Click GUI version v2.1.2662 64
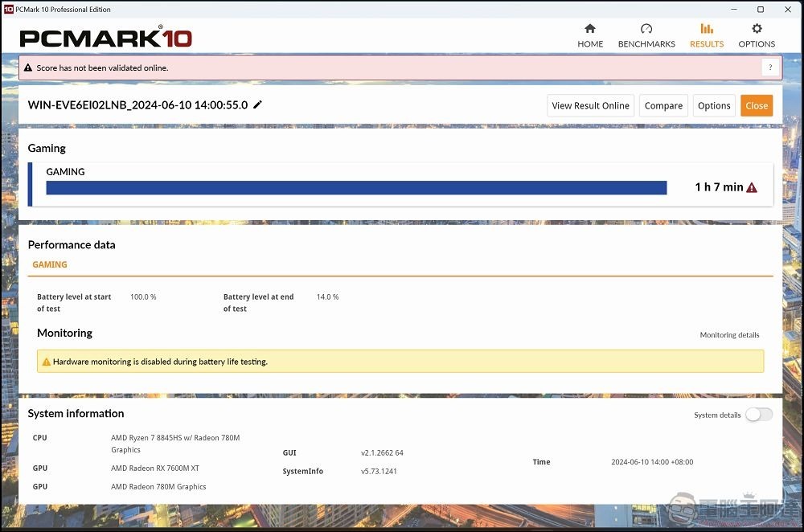 (x=382, y=453)
